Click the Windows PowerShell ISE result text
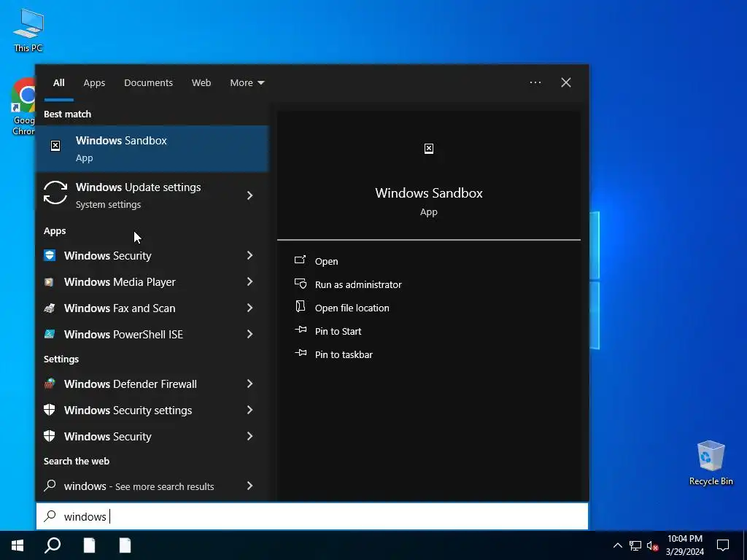Image resolution: width=747 pixels, height=560 pixels. [123, 334]
